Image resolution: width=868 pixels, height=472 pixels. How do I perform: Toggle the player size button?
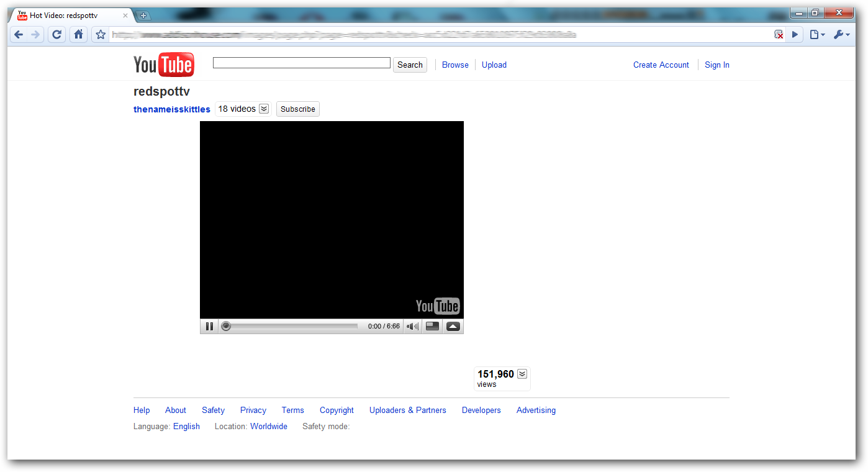coord(432,326)
